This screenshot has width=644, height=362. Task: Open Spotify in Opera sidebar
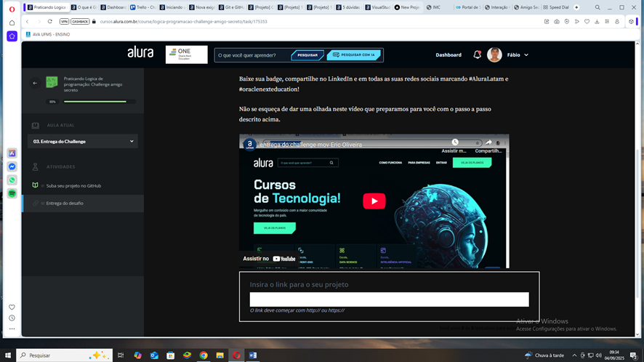(12, 193)
